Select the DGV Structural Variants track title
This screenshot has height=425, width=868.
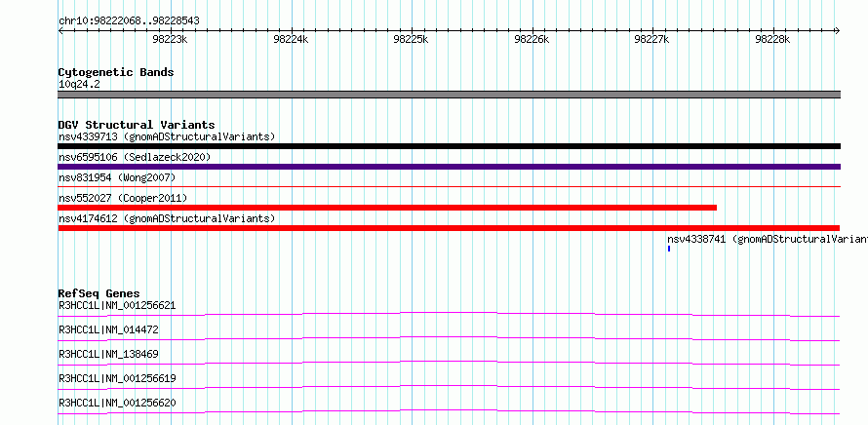click(137, 125)
